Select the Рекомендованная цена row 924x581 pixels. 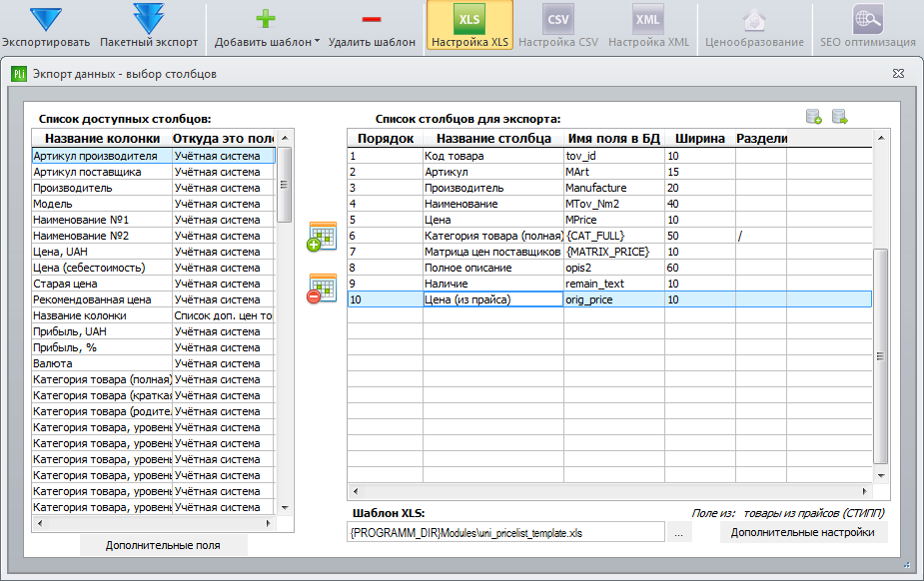(x=153, y=299)
